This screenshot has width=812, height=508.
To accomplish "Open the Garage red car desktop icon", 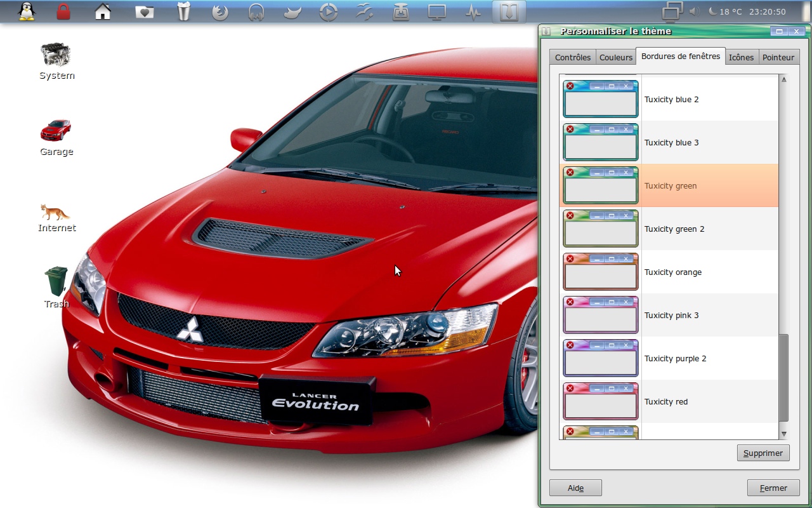I will [x=56, y=138].
